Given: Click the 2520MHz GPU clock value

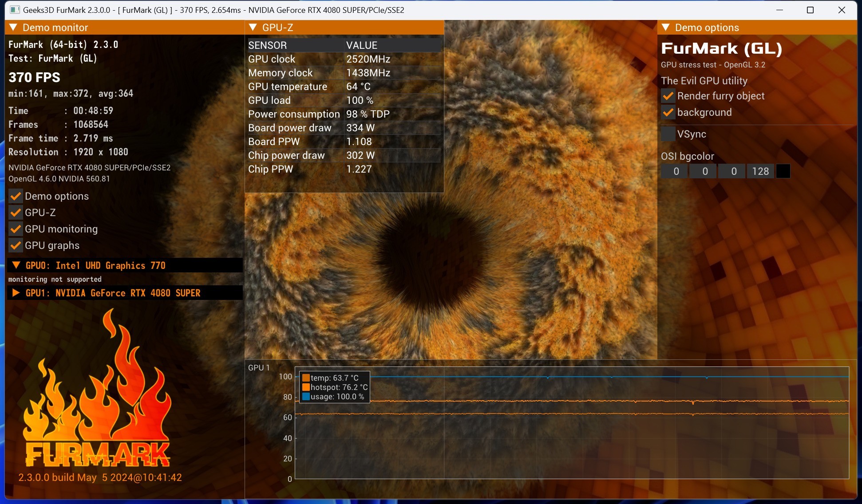Looking at the screenshot, I should (368, 59).
